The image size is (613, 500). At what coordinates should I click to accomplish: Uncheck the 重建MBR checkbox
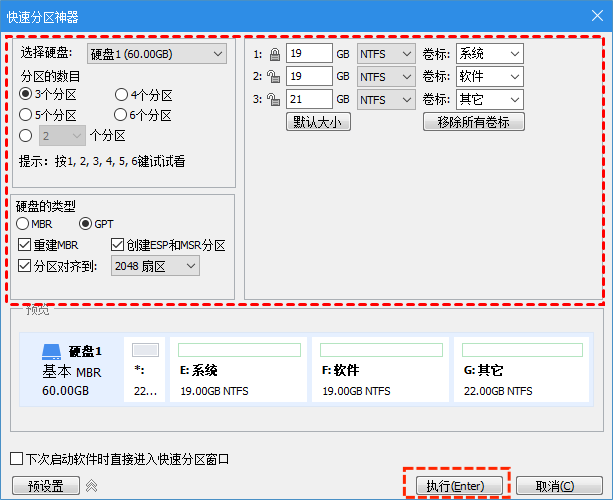pyautogui.click(x=26, y=245)
